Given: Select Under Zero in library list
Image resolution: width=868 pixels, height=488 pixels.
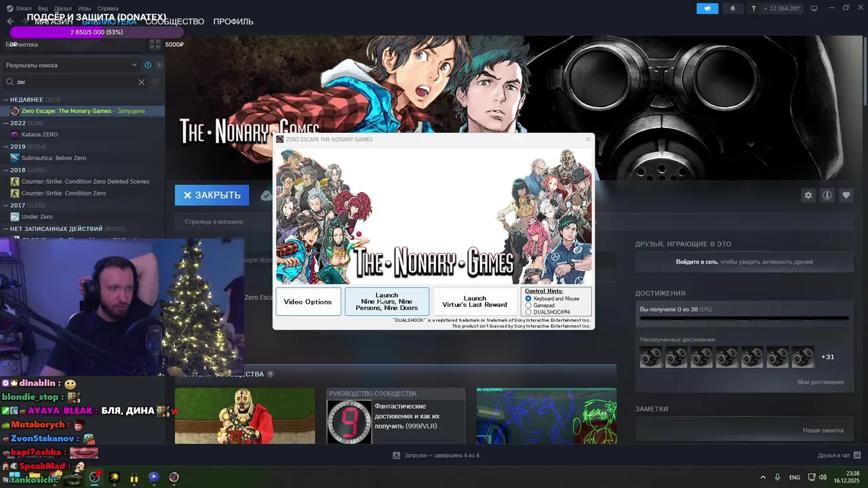Looking at the screenshot, I should point(37,217).
